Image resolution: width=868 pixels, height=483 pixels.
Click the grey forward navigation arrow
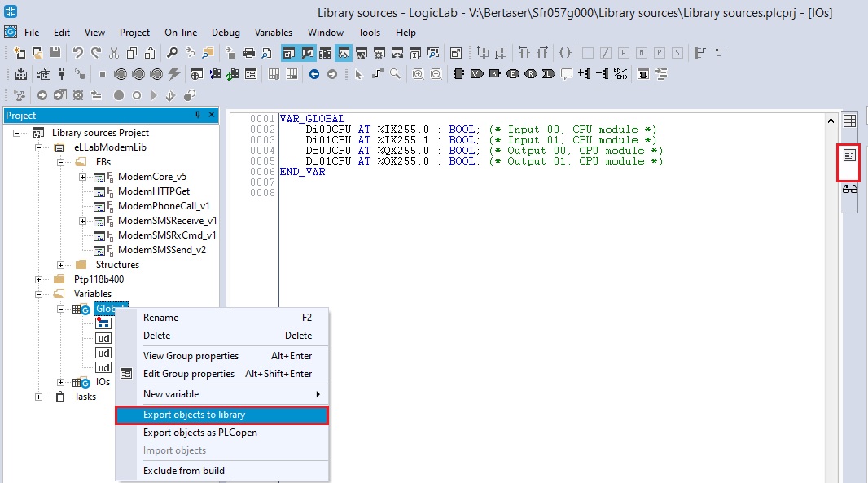click(x=331, y=74)
